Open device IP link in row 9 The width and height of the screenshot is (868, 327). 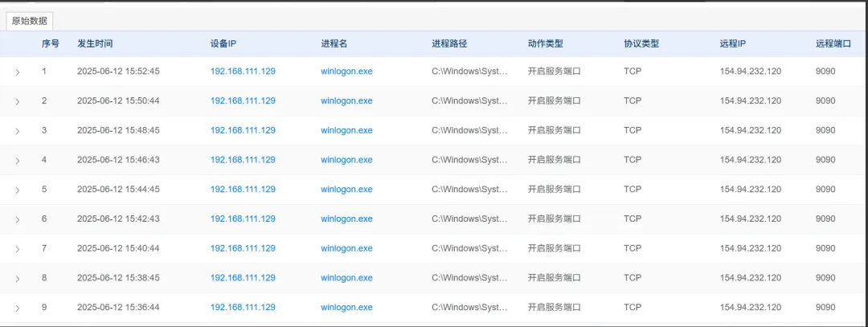point(243,307)
